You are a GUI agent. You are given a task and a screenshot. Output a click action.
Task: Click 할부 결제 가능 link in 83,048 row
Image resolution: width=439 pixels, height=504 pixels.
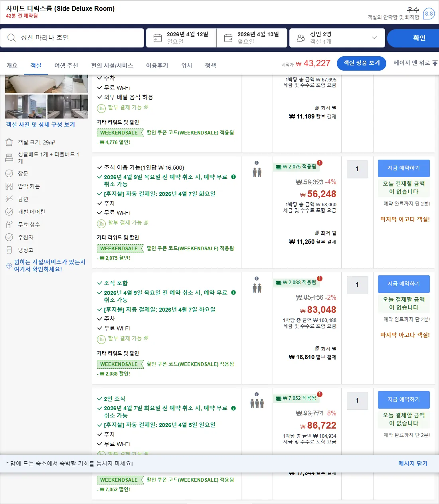point(125,338)
